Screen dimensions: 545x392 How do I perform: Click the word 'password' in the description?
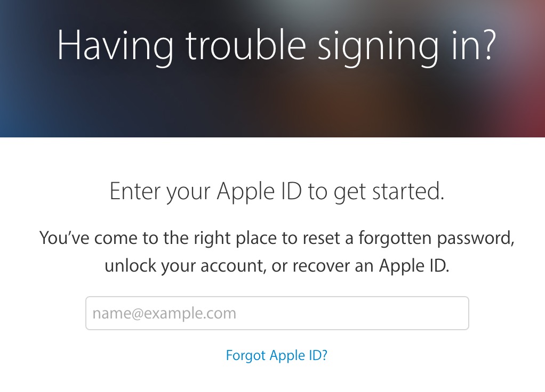coord(476,238)
